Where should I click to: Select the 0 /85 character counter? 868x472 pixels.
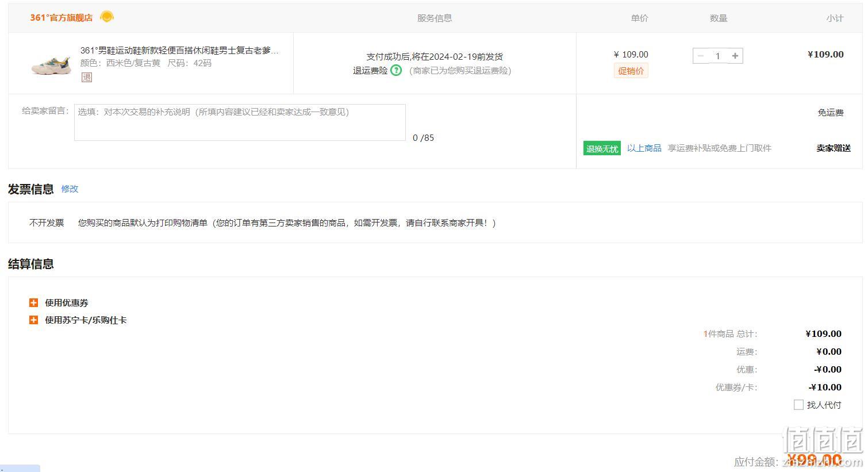click(424, 138)
